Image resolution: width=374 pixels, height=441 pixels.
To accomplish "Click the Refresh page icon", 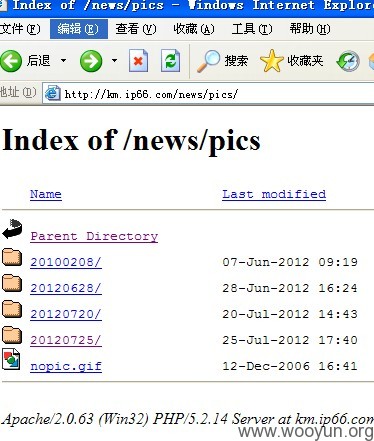I will (x=170, y=61).
